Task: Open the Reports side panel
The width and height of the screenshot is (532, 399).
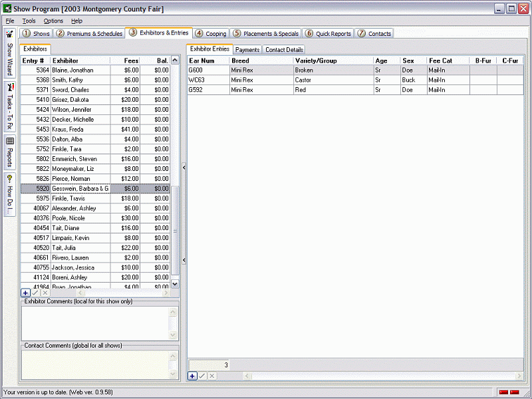Action: [9, 152]
